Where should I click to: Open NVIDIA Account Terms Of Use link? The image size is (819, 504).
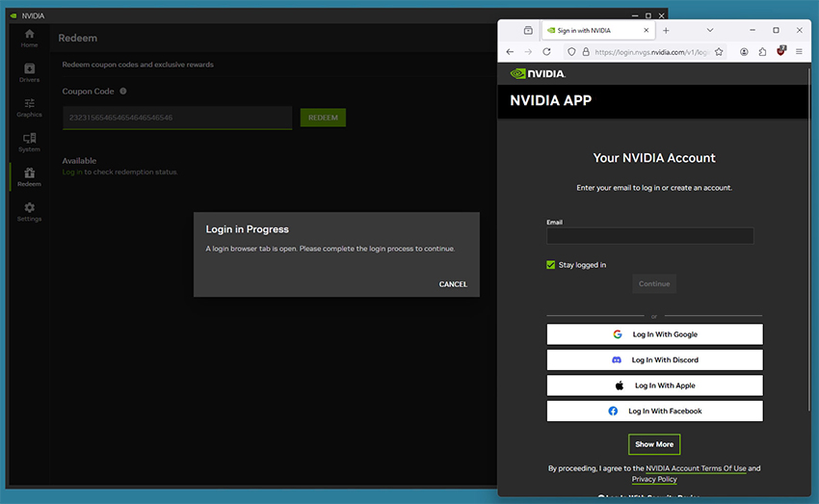(x=696, y=468)
